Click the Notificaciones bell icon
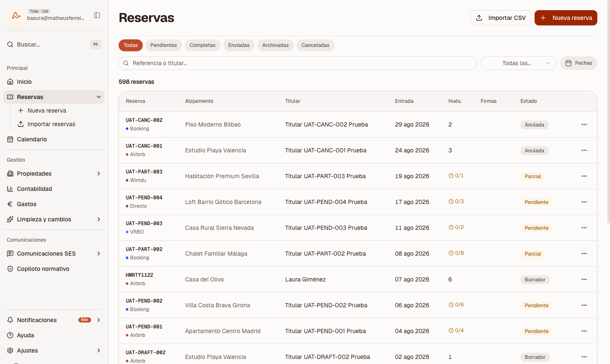This screenshot has width=610, height=364. (x=10, y=320)
